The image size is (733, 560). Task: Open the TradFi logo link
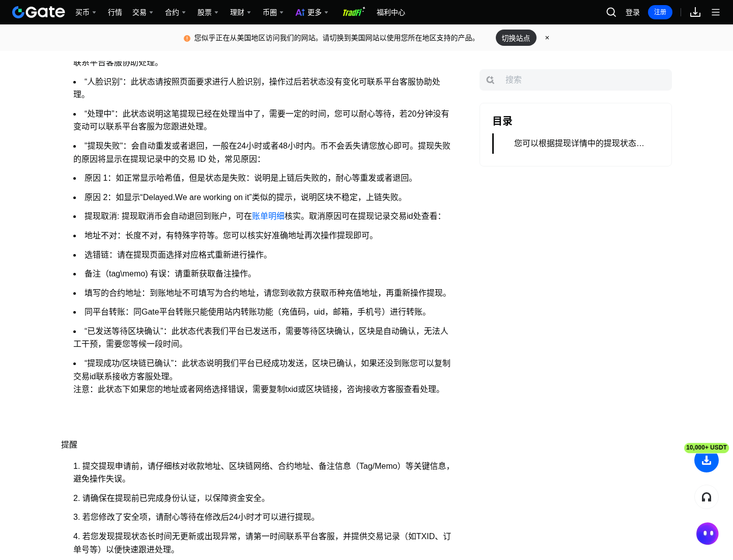[x=354, y=12]
